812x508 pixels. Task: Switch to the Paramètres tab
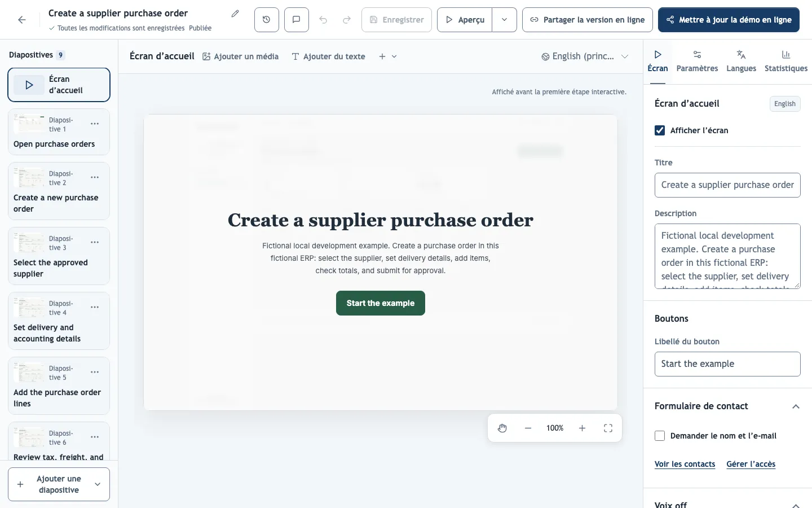[697, 62]
